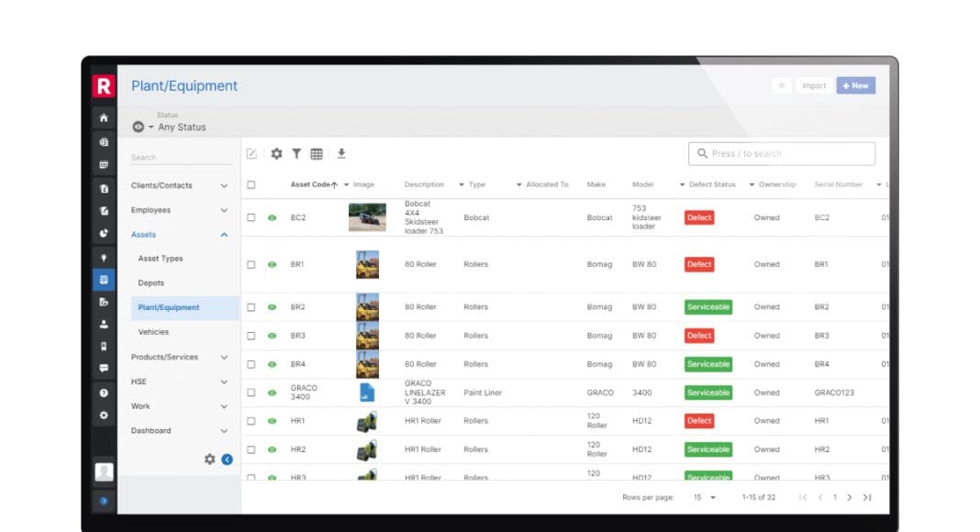Click the New button
Viewport: 980px width, 532px height.
point(855,85)
